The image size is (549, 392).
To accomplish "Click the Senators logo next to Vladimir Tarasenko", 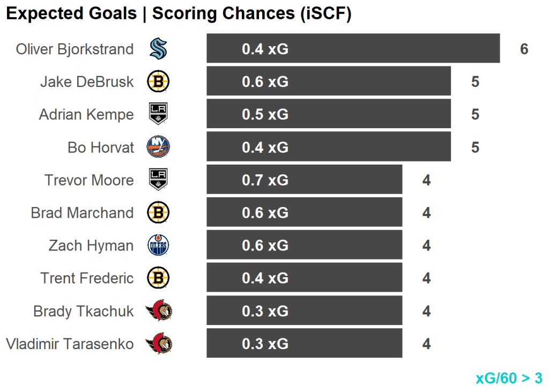I will 159,344.
